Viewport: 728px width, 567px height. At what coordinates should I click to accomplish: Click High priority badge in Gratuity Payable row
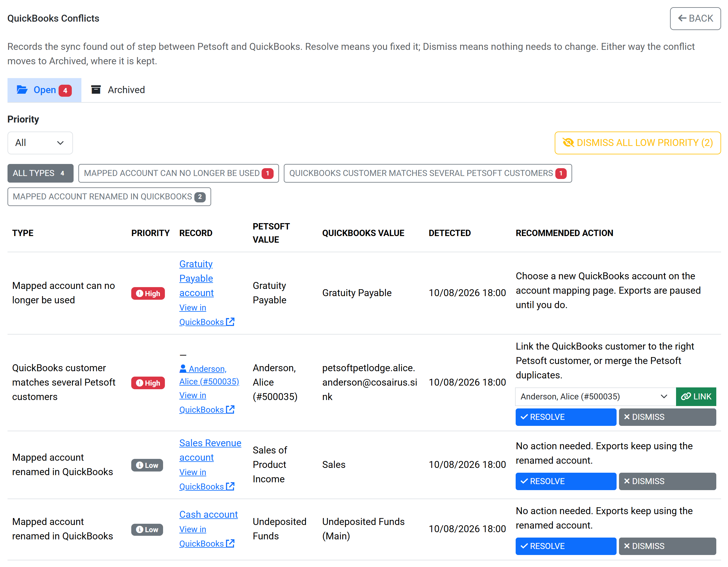point(148,293)
